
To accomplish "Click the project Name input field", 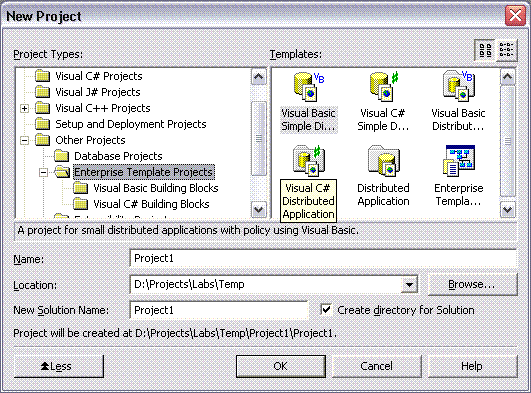I will click(323, 258).
